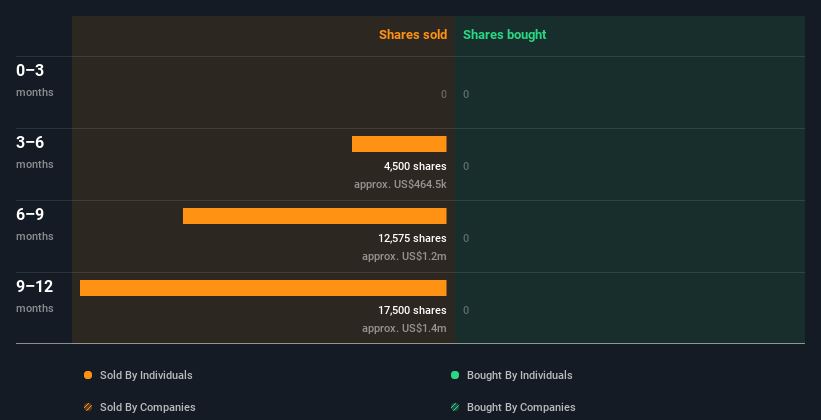Select the Bought By Companies legend label

click(521, 407)
